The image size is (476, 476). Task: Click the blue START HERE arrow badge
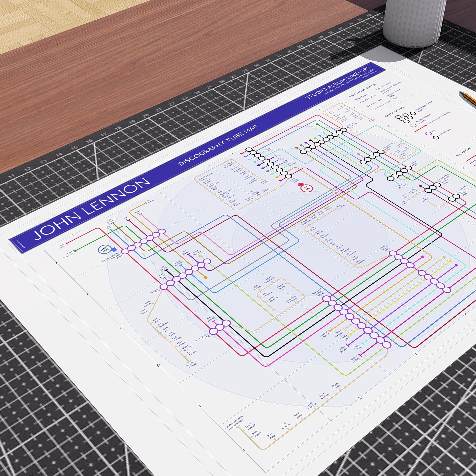(x=106, y=250)
